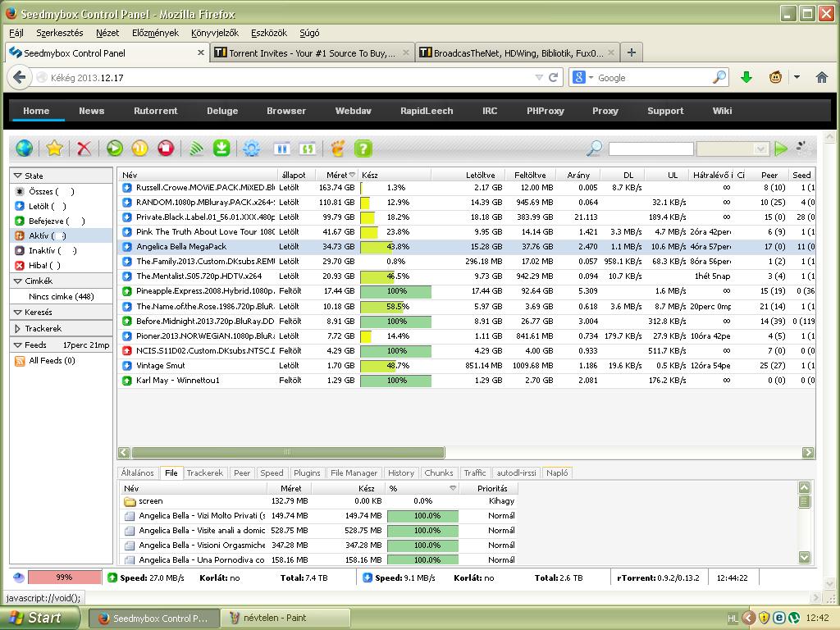Toggle the categories side panel toolbar button

coord(282,148)
